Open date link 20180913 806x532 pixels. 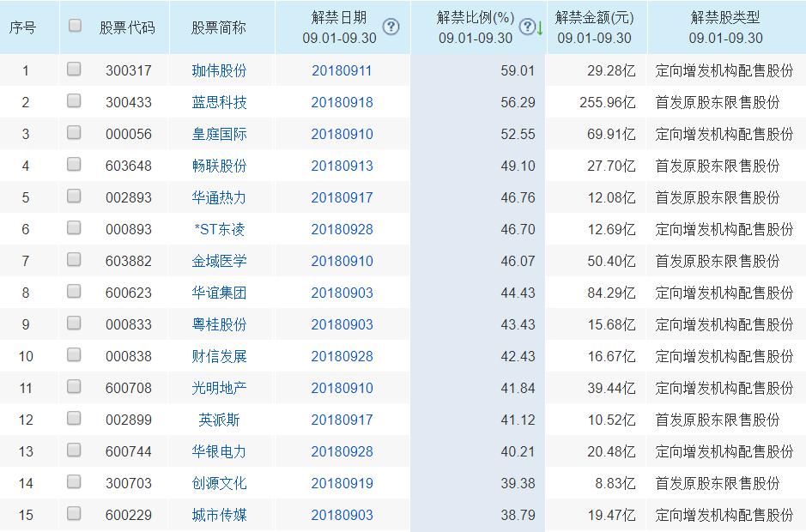click(342, 166)
